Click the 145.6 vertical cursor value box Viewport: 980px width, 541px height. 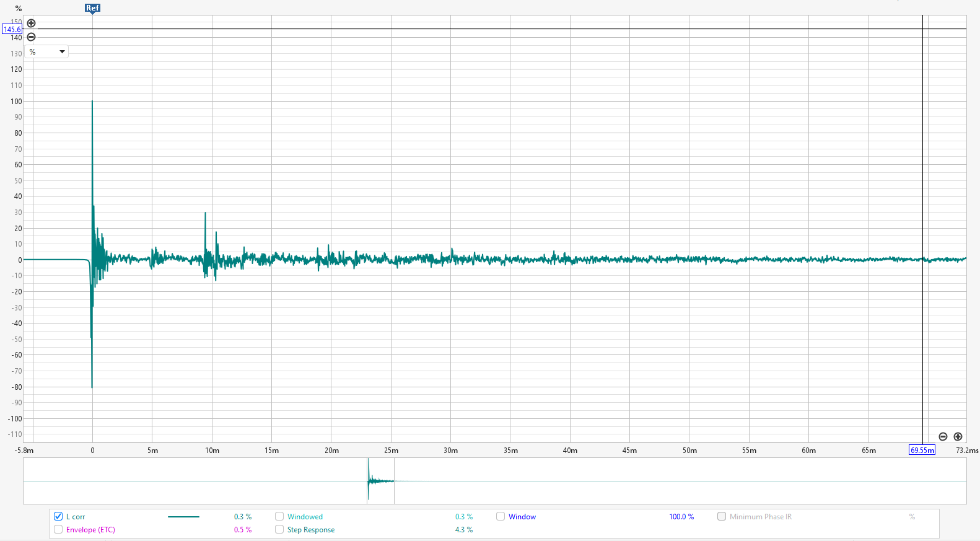point(12,29)
